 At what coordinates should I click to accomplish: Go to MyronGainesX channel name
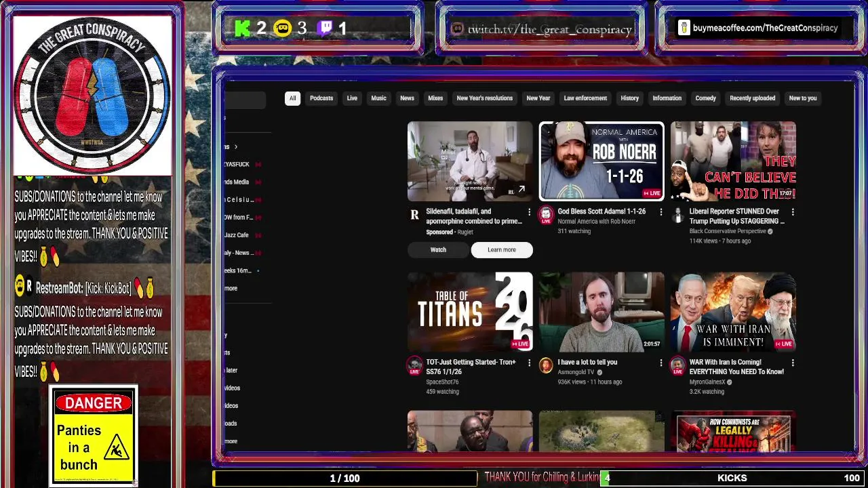click(707, 382)
